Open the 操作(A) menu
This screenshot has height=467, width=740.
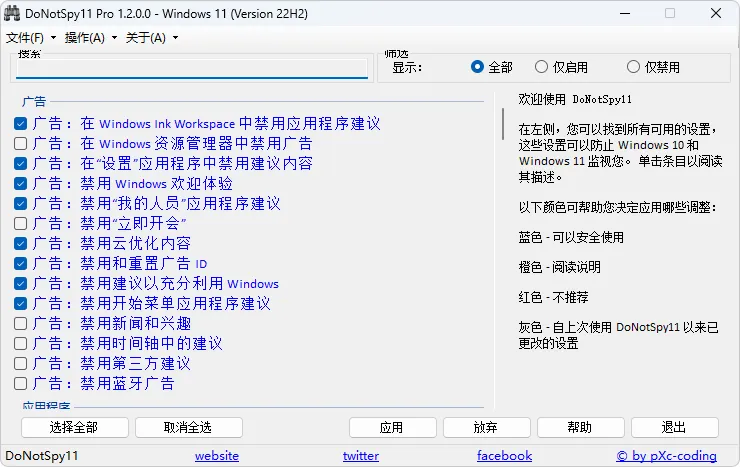tap(84, 38)
